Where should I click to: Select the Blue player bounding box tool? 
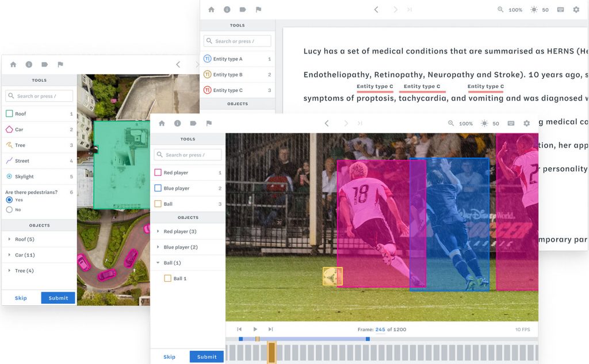pyautogui.click(x=176, y=189)
